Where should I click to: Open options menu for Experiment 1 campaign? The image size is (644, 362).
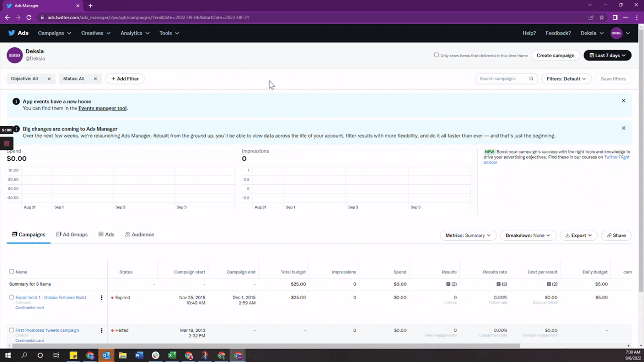click(x=102, y=298)
